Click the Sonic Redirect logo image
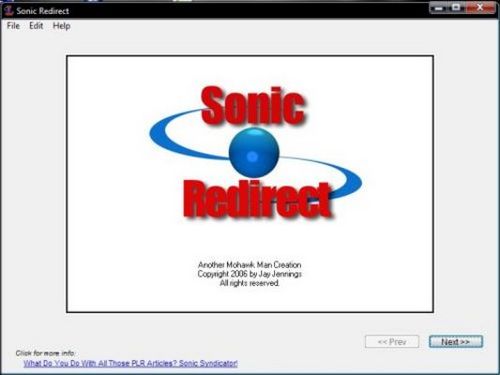Image resolution: width=500 pixels, height=375 pixels. [255, 152]
